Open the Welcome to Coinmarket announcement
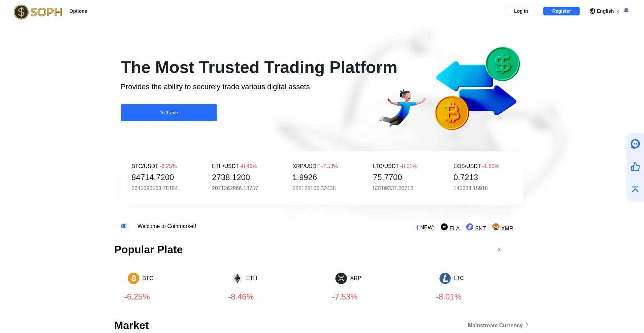 pyautogui.click(x=167, y=226)
